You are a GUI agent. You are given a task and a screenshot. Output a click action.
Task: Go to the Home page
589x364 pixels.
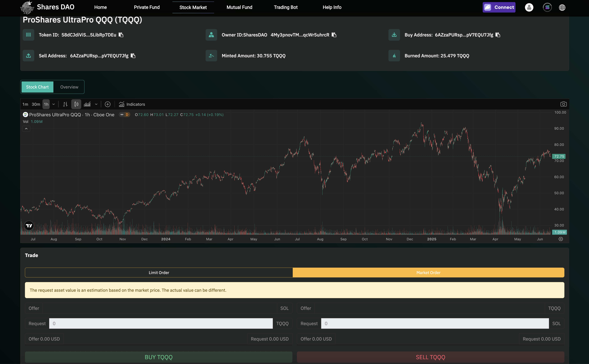(x=101, y=7)
